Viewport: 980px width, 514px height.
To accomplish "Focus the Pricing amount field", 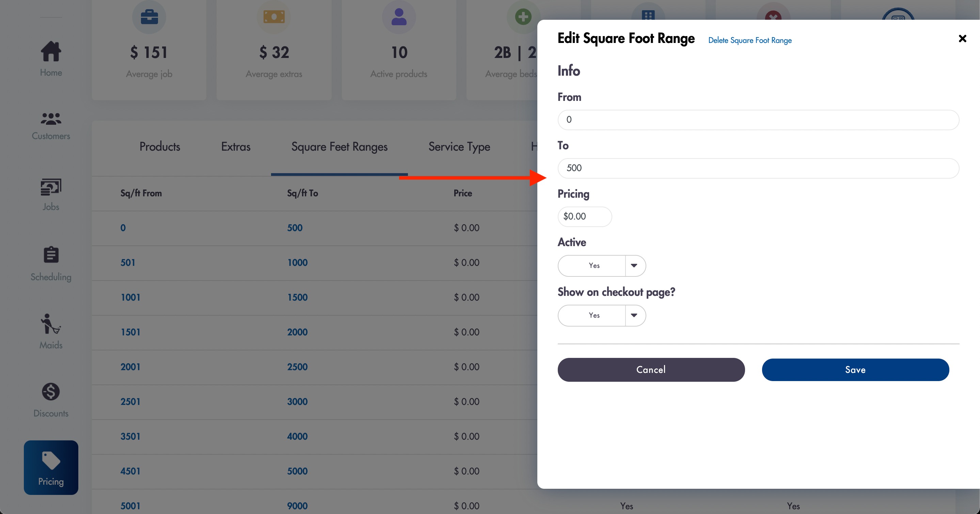I will coord(585,216).
